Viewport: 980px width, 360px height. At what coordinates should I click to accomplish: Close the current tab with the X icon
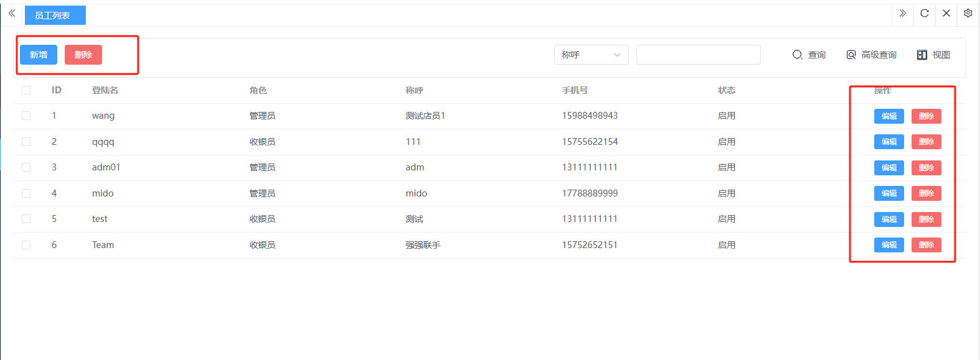click(946, 13)
